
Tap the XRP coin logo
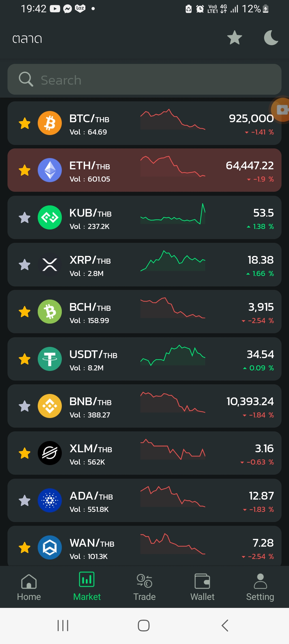50,264
